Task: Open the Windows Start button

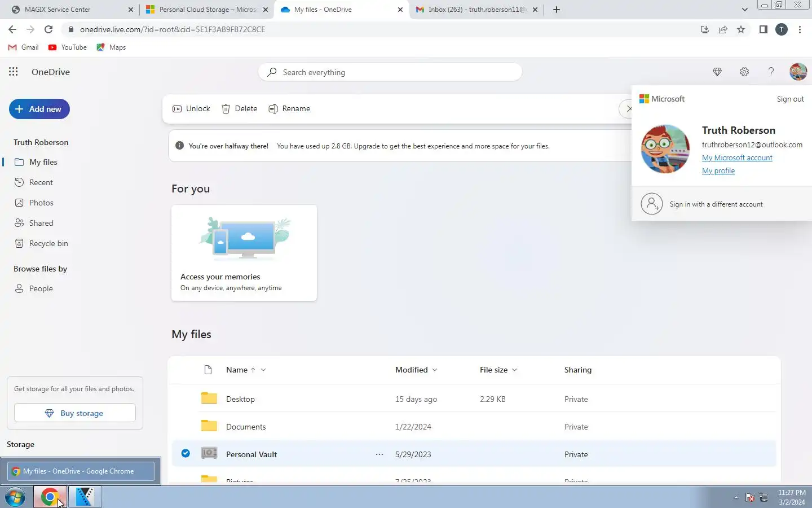Action: point(15,497)
